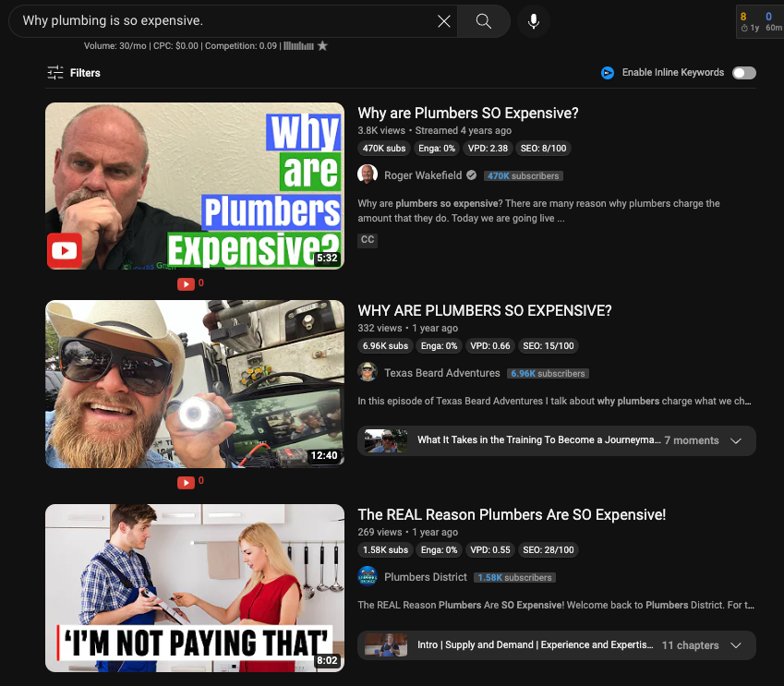Image resolution: width=784 pixels, height=686 pixels.
Task: Click red video counter icon under second thumbnail
Action: coord(186,483)
